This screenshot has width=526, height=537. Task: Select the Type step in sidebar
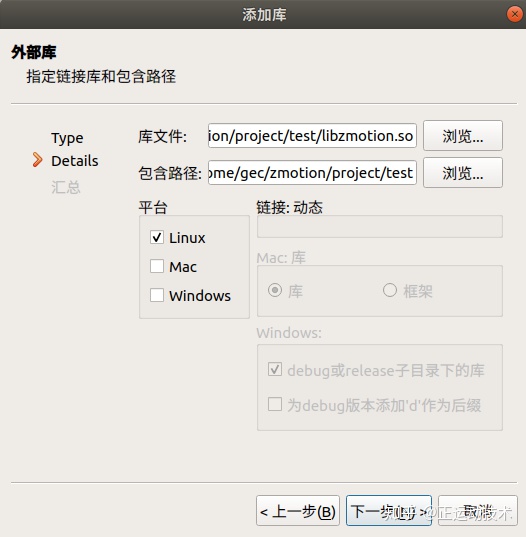click(67, 138)
